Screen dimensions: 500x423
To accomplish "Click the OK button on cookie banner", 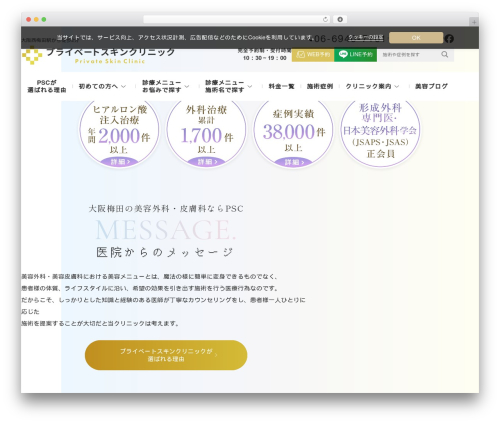I will (x=416, y=38).
